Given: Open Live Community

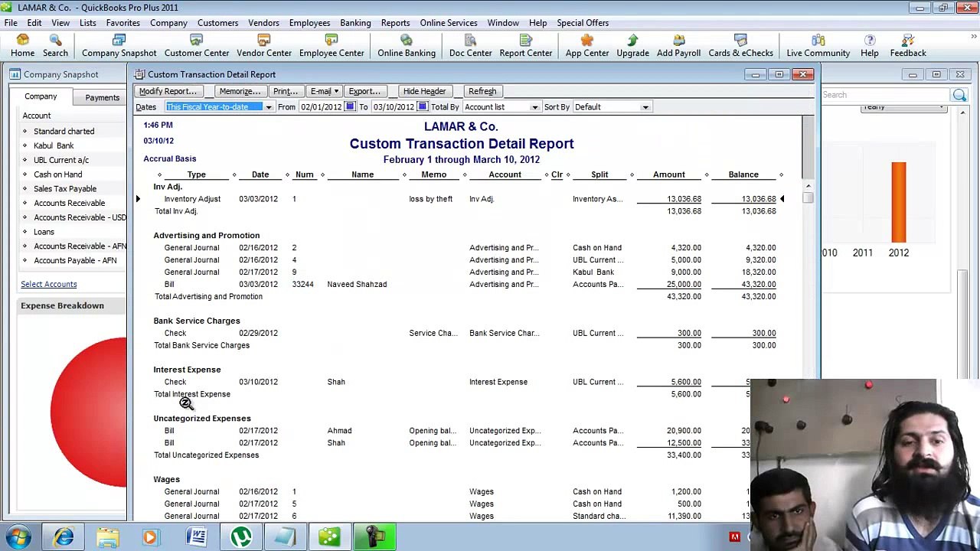Looking at the screenshot, I should pyautogui.click(x=818, y=45).
